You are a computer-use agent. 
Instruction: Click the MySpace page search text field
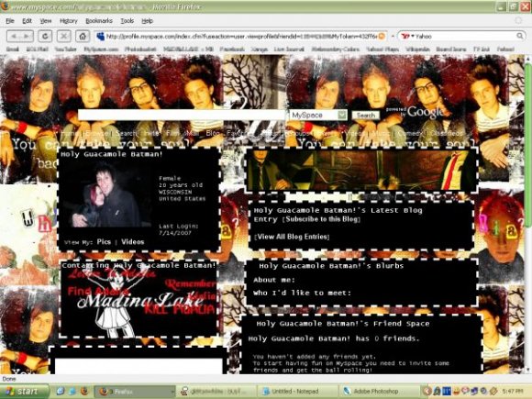182,115
